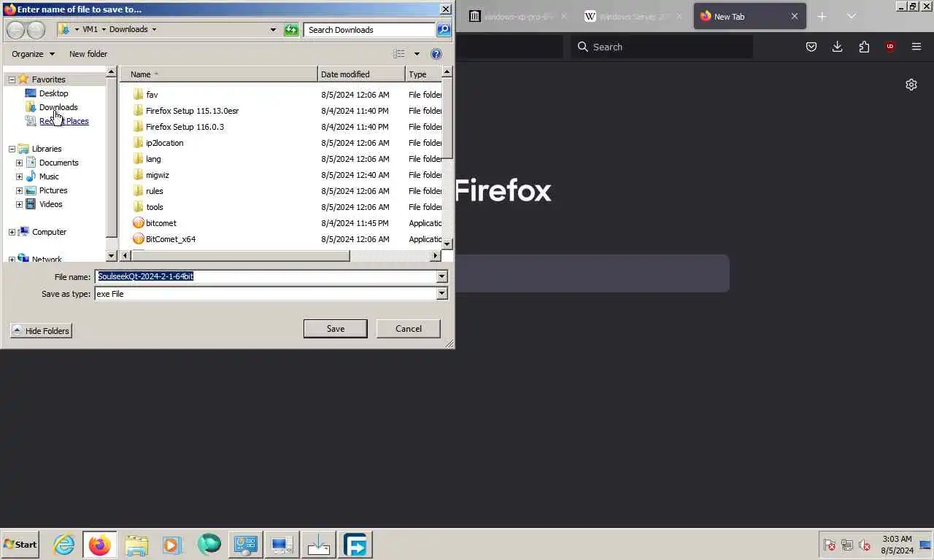Viewport: 934px width, 560px height.
Task: Select Downloads in Favorites
Action: [x=58, y=107]
